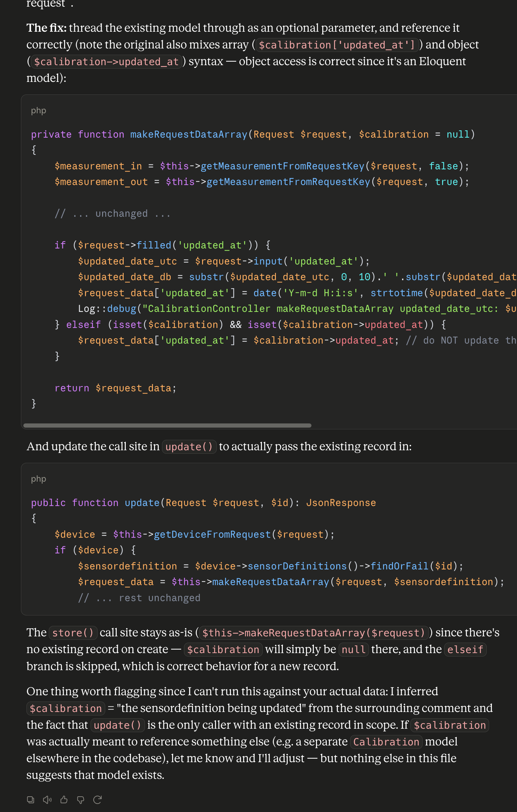Click the 'if ($device) {' line
The image size is (517, 812).
[95, 550]
